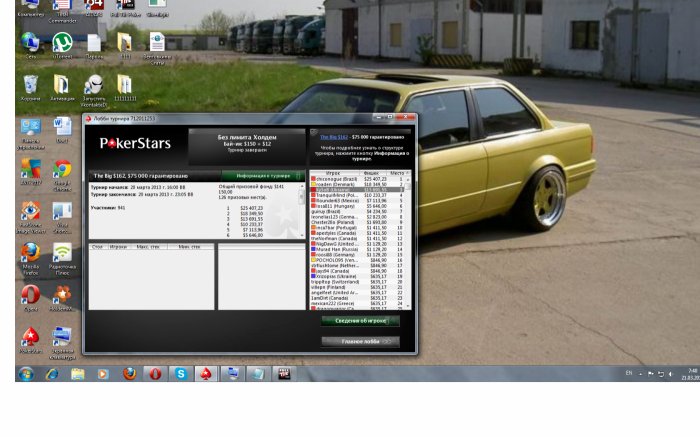Click the EN language indicator in system tray

629,373
